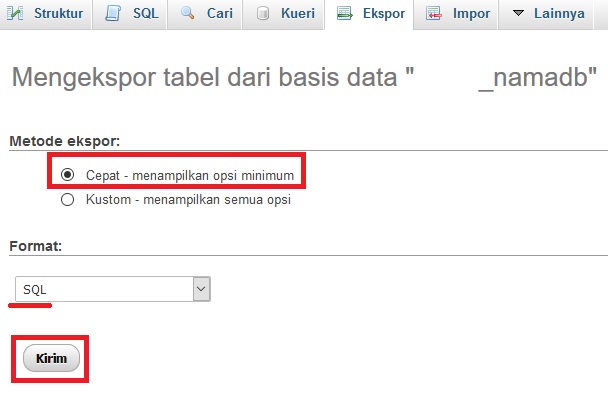Click the Kueri database icon

pos(263,14)
